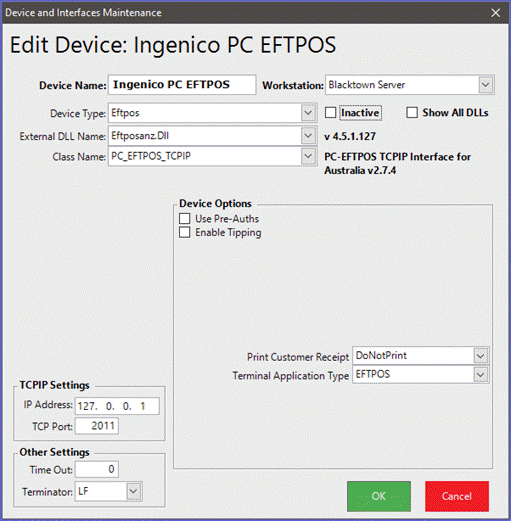The width and height of the screenshot is (511, 521).
Task: Open the Terminator dropdown arrow
Action: 133,491
